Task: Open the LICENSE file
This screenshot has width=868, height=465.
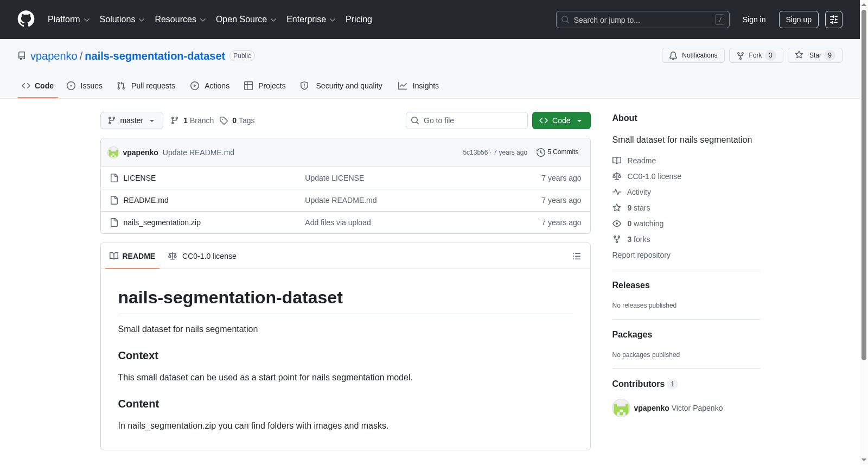Action: point(139,178)
